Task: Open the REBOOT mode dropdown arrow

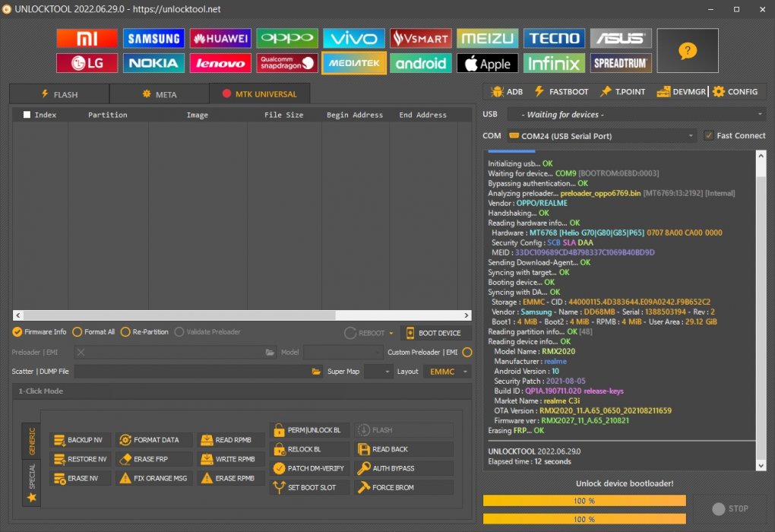Action: click(391, 333)
